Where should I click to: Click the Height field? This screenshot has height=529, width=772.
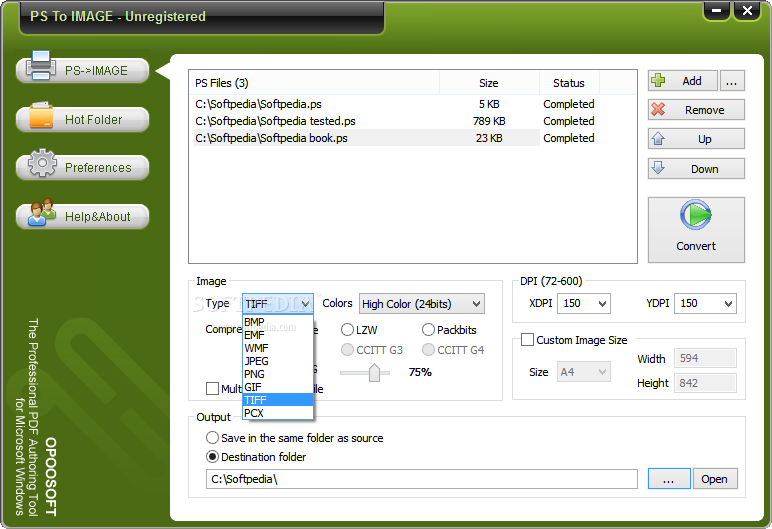pyautogui.click(x=706, y=383)
